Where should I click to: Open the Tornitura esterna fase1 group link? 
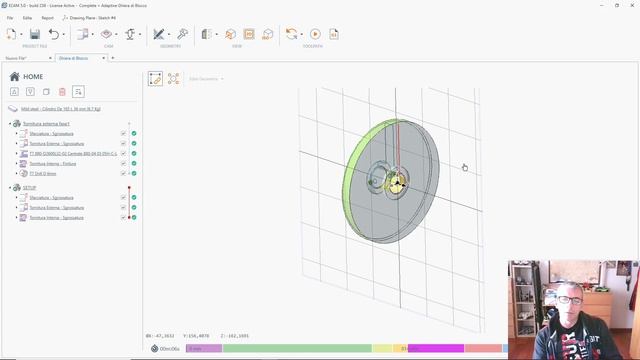coord(46,124)
